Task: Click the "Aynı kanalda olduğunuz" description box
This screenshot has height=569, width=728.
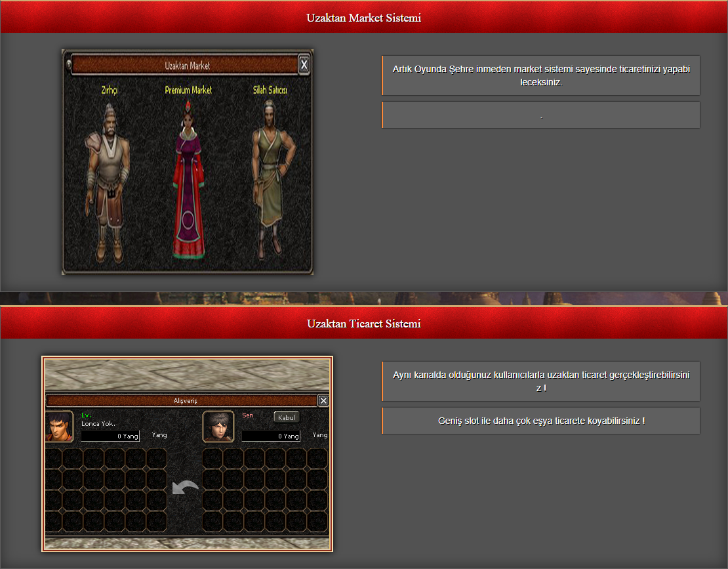Action: [x=541, y=381]
